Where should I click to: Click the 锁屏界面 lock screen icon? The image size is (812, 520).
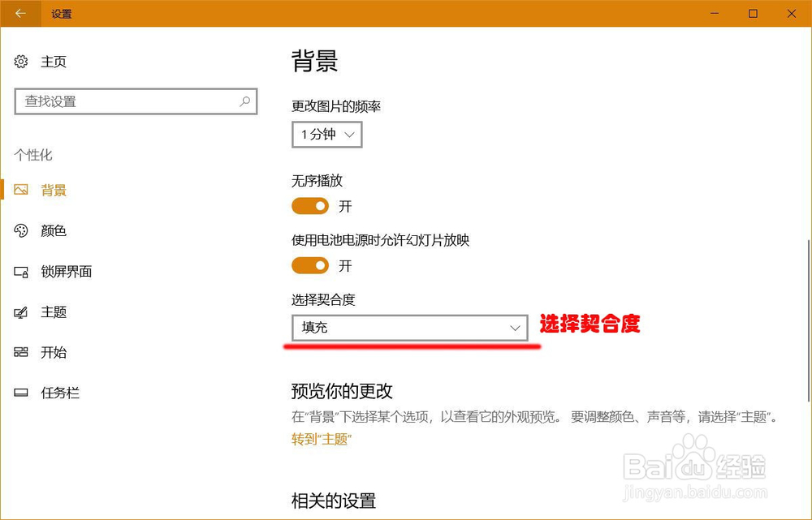click(x=21, y=271)
